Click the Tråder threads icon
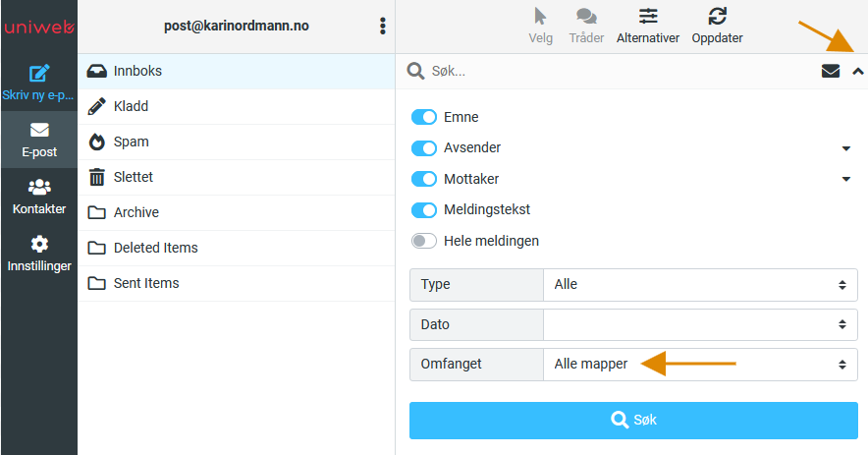This screenshot has width=868, height=455. tap(586, 16)
